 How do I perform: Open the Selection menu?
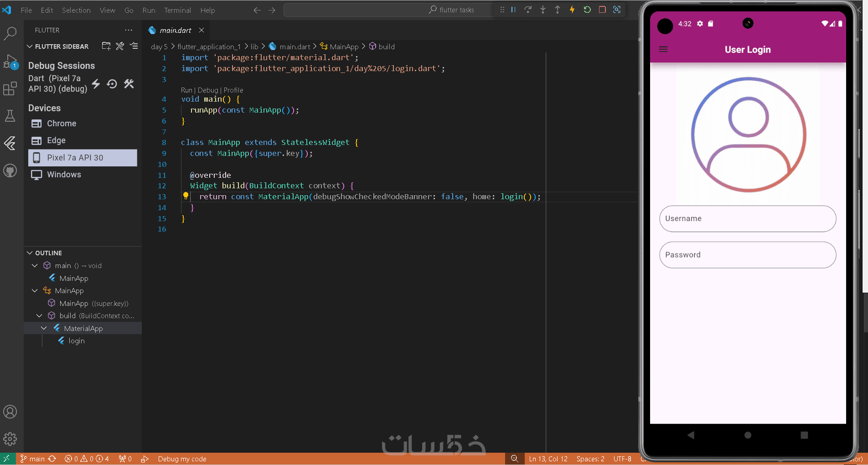76,10
